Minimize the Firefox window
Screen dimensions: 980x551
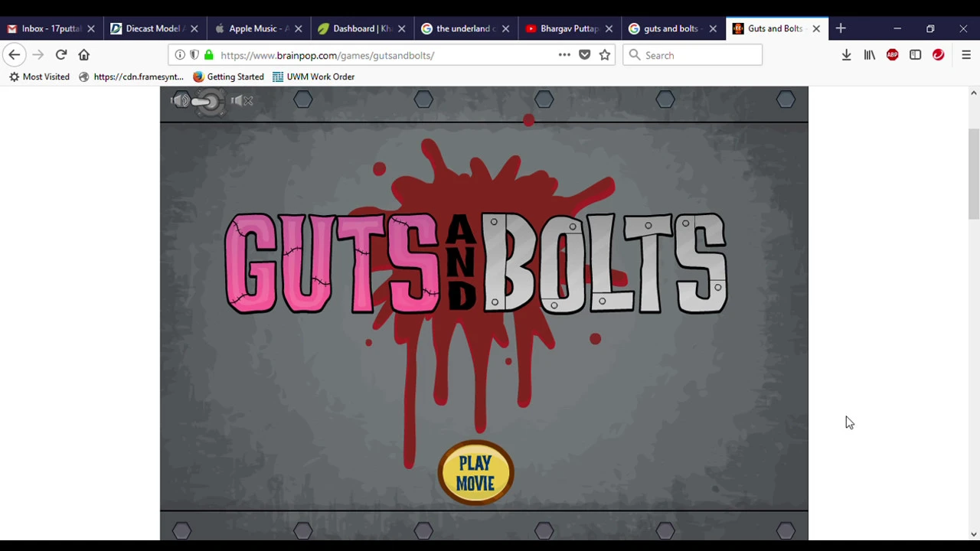(x=897, y=29)
